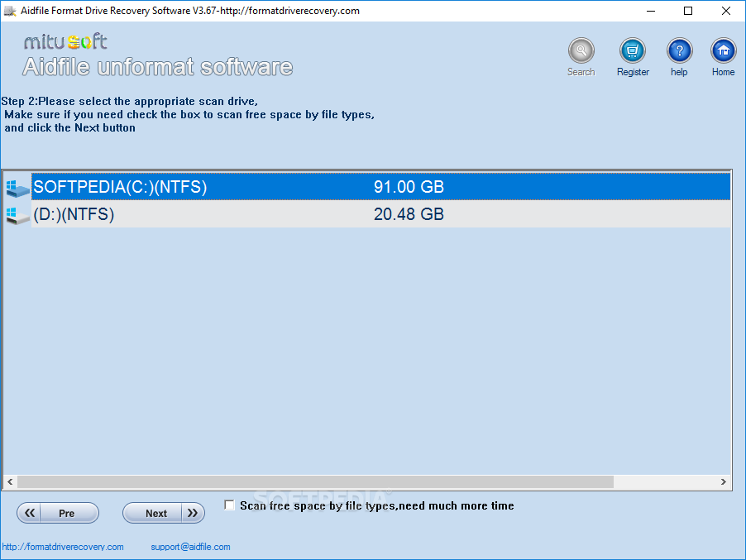Click the D: drive icon
746x560 pixels.
pos(17,215)
